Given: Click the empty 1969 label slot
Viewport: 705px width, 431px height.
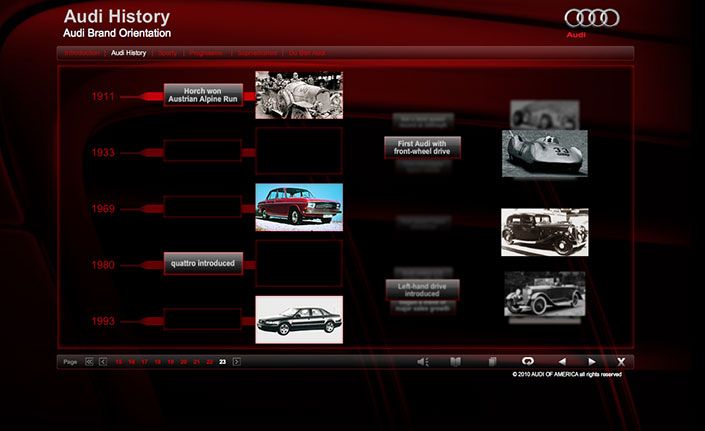Looking at the screenshot, I should [x=203, y=207].
